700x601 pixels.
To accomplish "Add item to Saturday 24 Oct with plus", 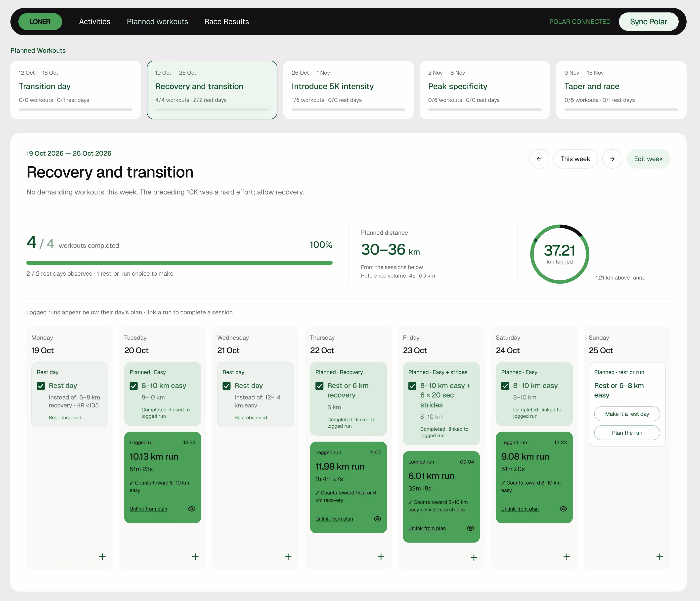I will pyautogui.click(x=567, y=556).
